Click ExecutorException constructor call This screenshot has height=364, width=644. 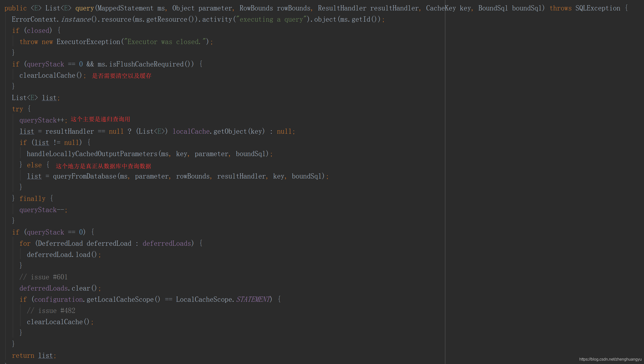point(88,42)
